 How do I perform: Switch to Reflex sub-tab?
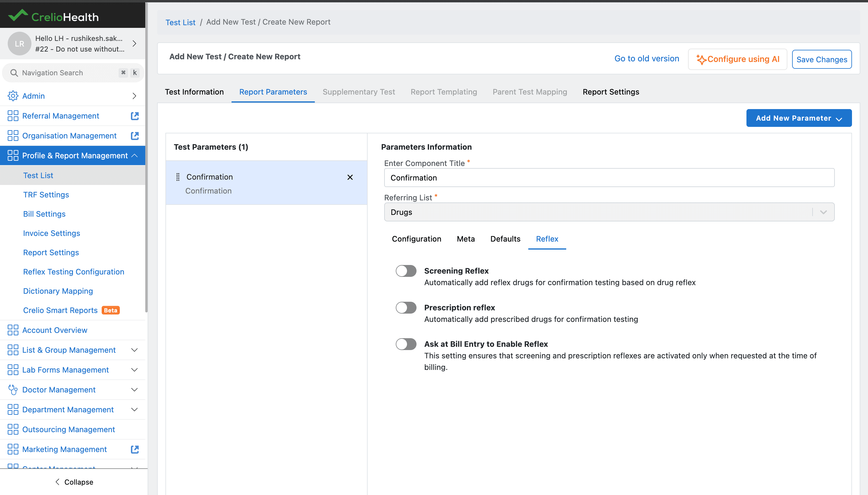click(547, 239)
